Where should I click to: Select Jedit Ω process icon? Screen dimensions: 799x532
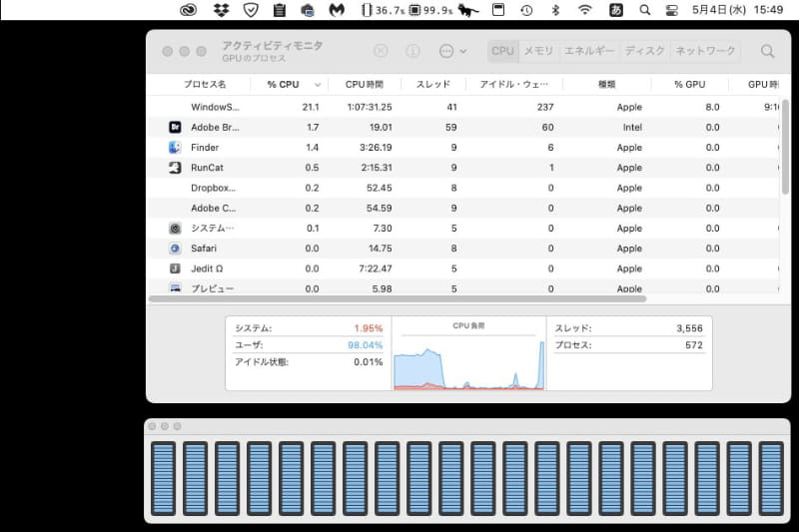click(x=175, y=268)
